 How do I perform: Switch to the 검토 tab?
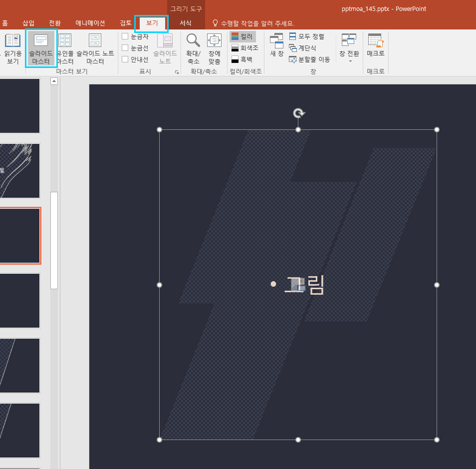pyautogui.click(x=125, y=23)
